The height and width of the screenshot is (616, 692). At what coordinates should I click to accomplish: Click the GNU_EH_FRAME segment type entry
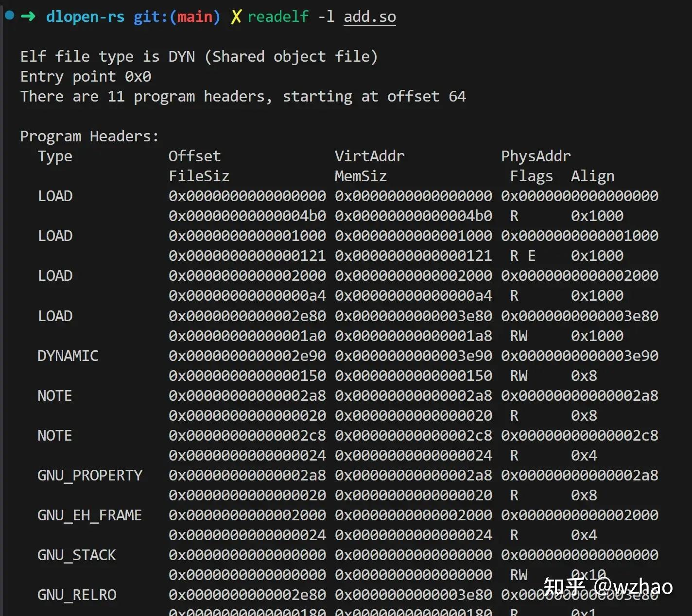[89, 515]
